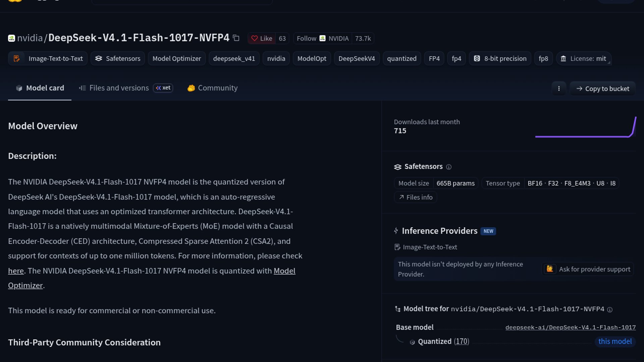
Task: Open the NVIDIA followers count 73.7k
Action: [363, 38]
